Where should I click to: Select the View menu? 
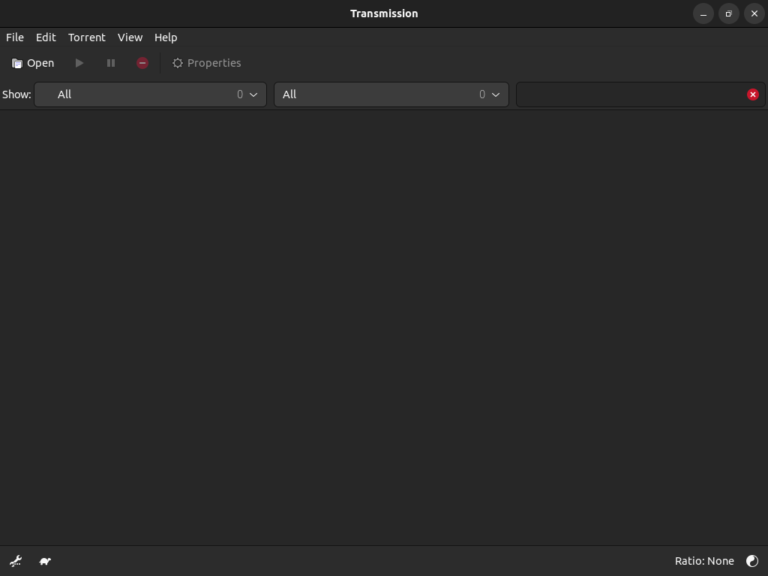click(130, 37)
